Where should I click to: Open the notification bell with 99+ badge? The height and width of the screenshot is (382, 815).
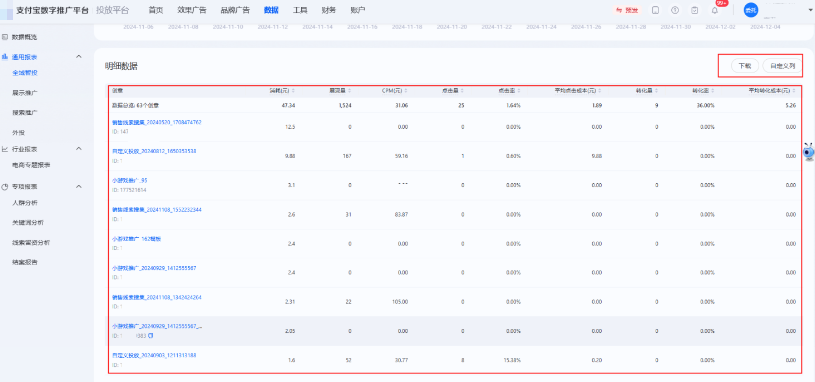[x=715, y=10]
